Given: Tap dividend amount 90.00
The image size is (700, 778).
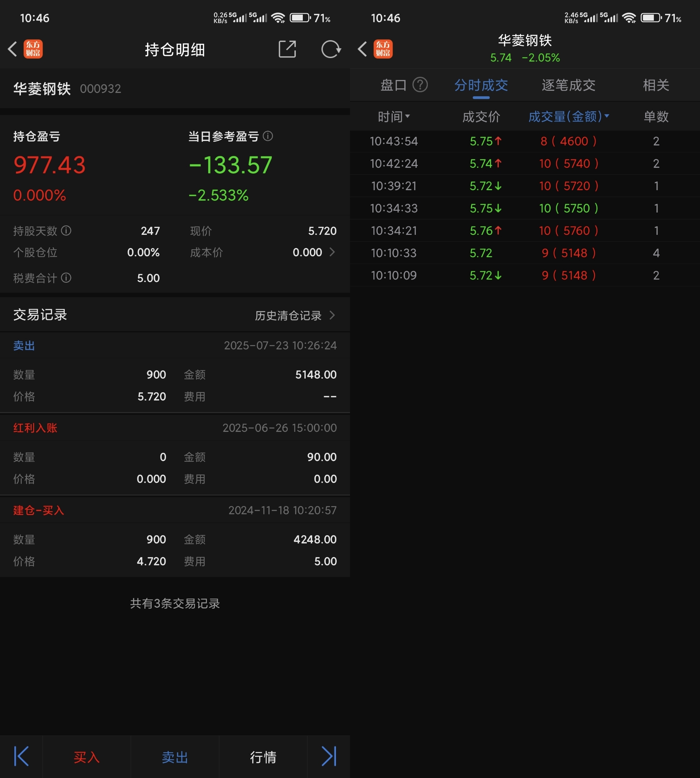Looking at the screenshot, I should 322,457.
